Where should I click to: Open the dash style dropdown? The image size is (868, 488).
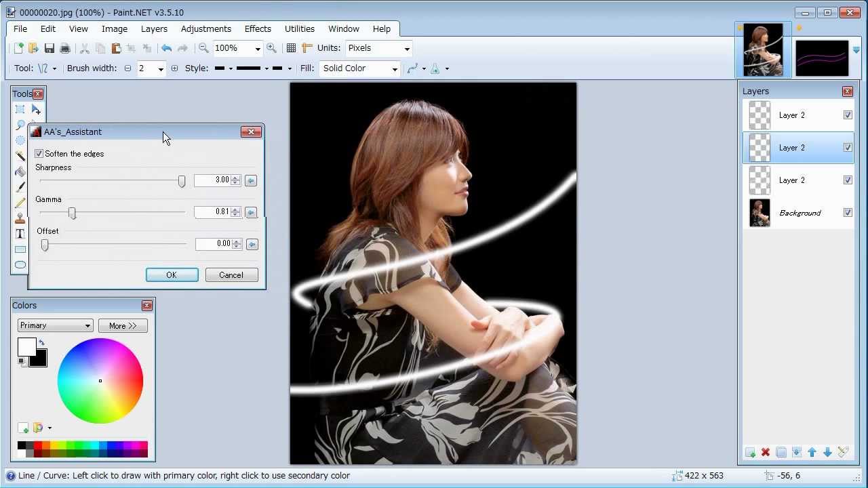pos(267,68)
